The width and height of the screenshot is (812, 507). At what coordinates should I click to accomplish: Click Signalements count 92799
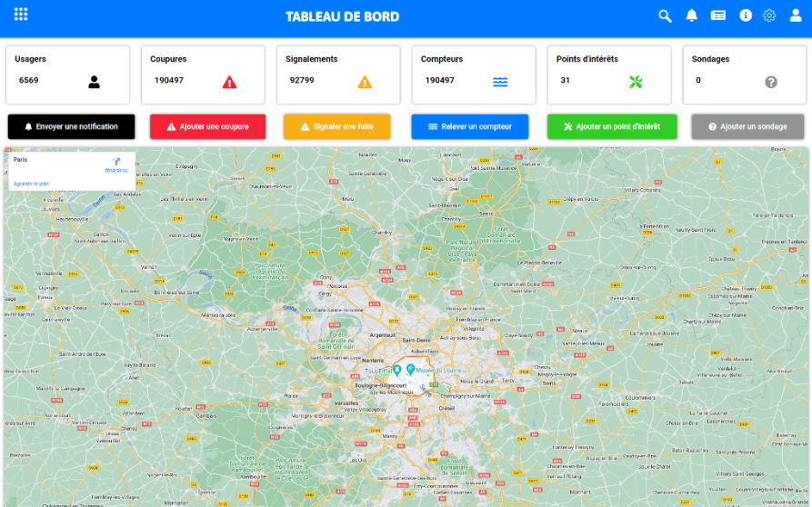click(x=302, y=80)
